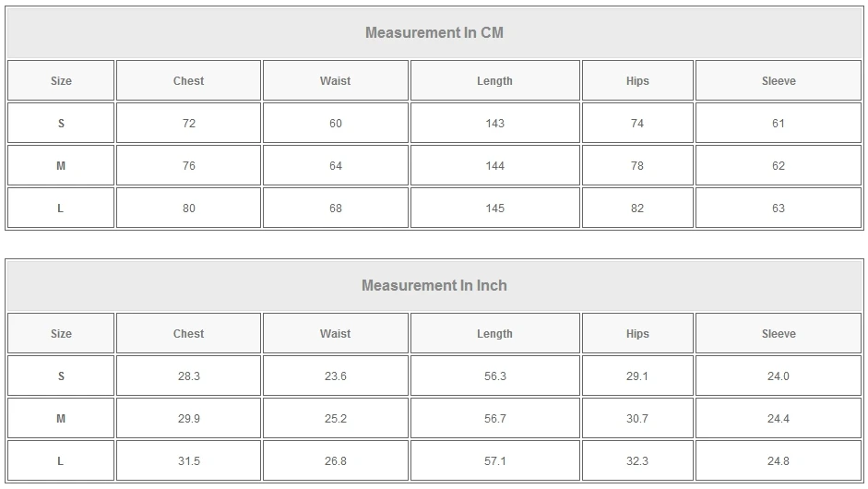This screenshot has height=489, width=868.
Task: Click the chest value 72 cell
Action: (x=189, y=124)
